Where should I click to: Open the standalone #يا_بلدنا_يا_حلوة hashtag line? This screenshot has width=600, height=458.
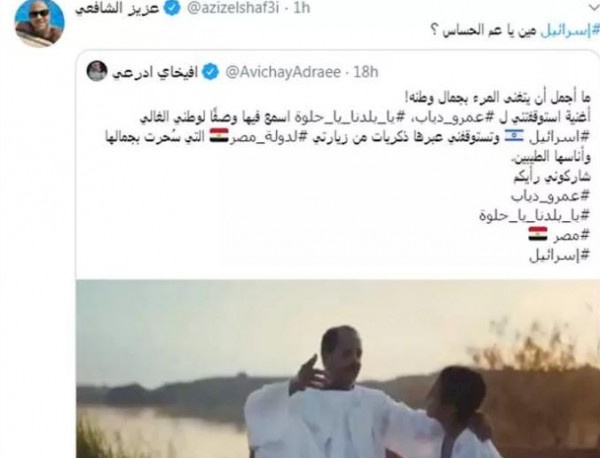535,216
